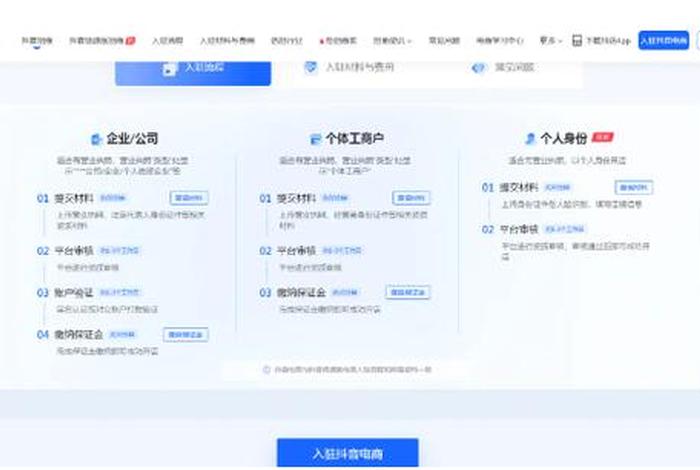Click the blue time tag beside 企业/公司 step 01
Screen dimensions: 700x470
tap(113, 198)
